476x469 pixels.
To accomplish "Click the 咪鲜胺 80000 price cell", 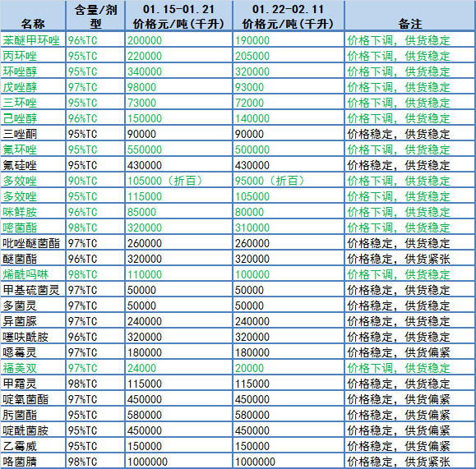I will (288, 212).
